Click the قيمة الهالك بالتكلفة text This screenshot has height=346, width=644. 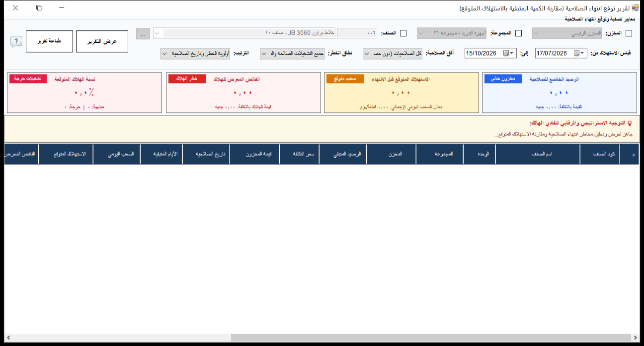click(243, 107)
